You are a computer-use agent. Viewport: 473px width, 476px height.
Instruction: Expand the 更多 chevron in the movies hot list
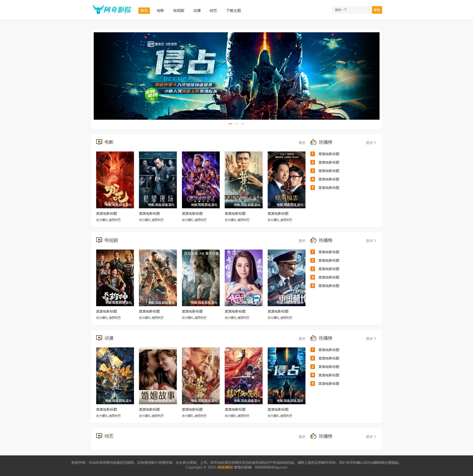375,142
